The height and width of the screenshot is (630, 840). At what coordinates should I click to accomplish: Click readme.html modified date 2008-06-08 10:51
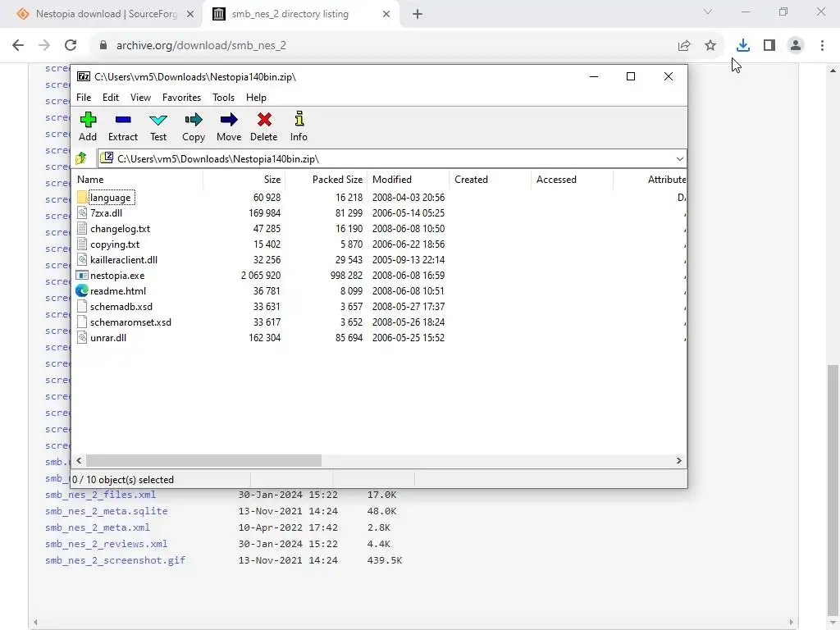click(x=409, y=291)
